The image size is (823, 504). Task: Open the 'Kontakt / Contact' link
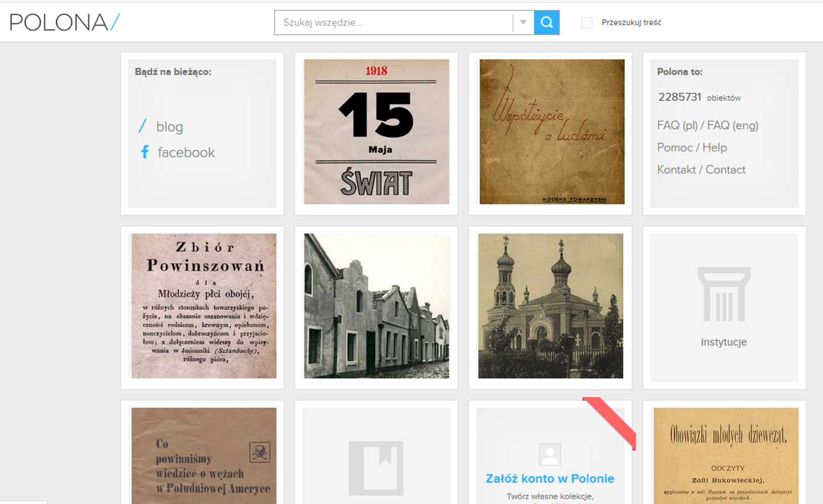tap(701, 170)
